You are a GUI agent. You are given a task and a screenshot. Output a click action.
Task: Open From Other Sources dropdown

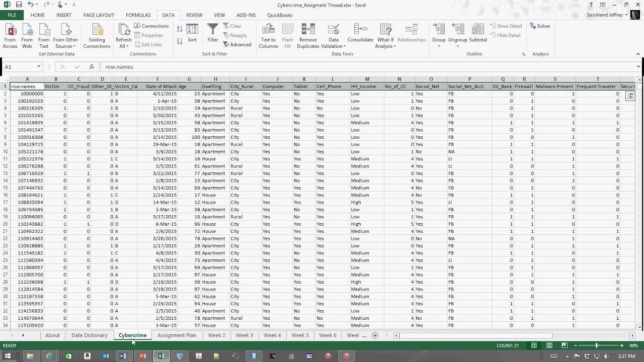click(x=65, y=36)
